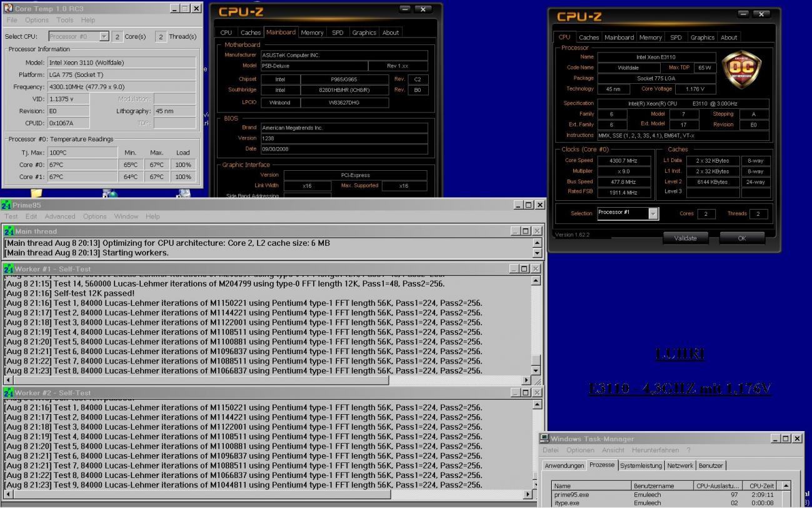
Task: Open Tools menu in Core Temp
Action: click(65, 20)
